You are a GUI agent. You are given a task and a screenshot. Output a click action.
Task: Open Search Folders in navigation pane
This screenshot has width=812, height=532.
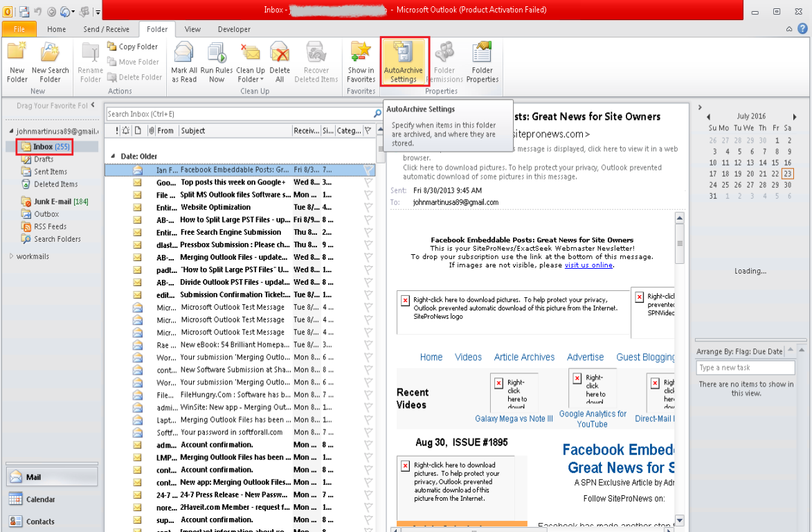(x=57, y=239)
